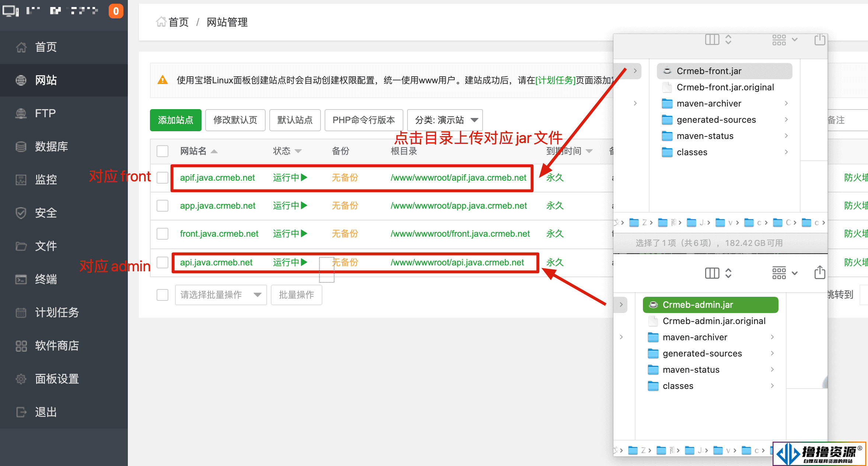
Task: Expand generated-sources in lower Finder window
Action: [x=772, y=354]
